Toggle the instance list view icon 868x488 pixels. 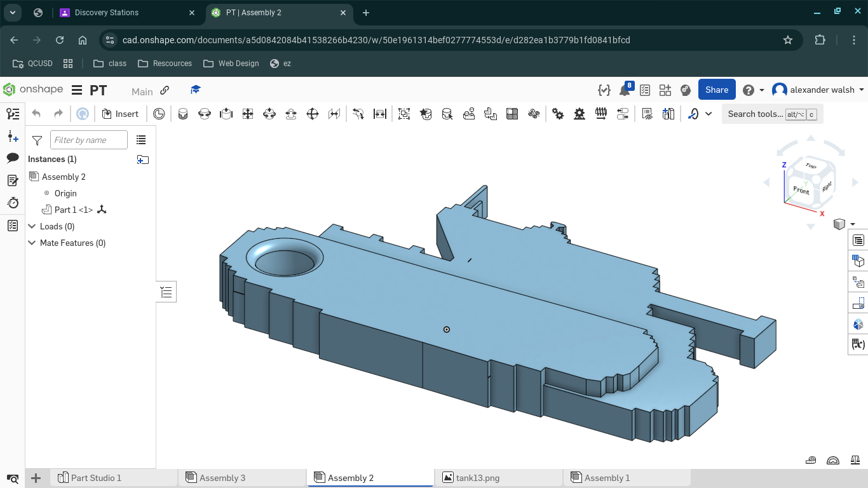[141, 140]
